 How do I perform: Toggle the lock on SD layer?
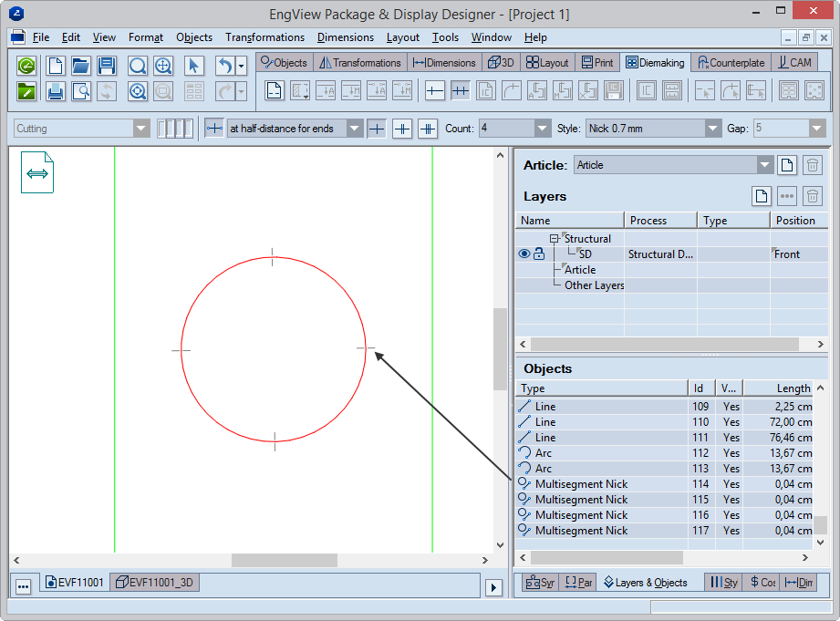539,254
